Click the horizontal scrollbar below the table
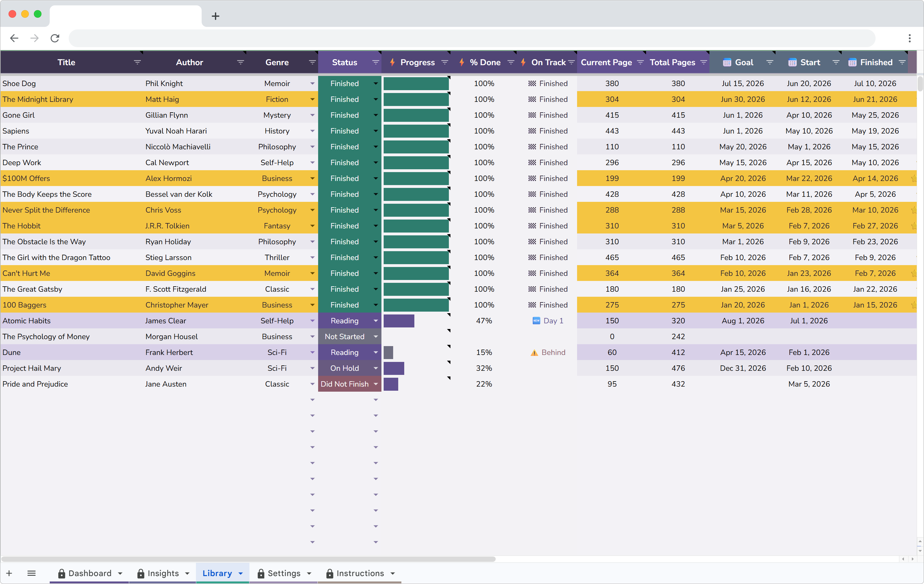Screen dimensions: 924x584 pos(248,559)
